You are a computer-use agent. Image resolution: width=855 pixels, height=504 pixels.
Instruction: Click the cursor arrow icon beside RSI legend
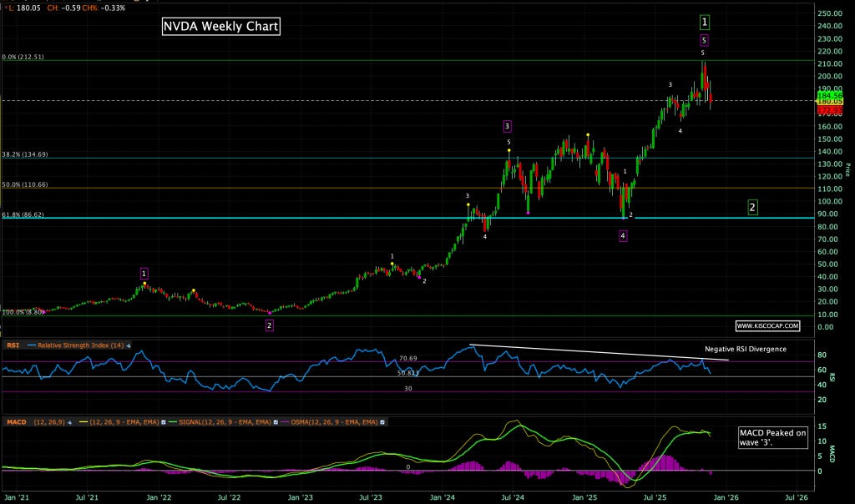point(127,345)
